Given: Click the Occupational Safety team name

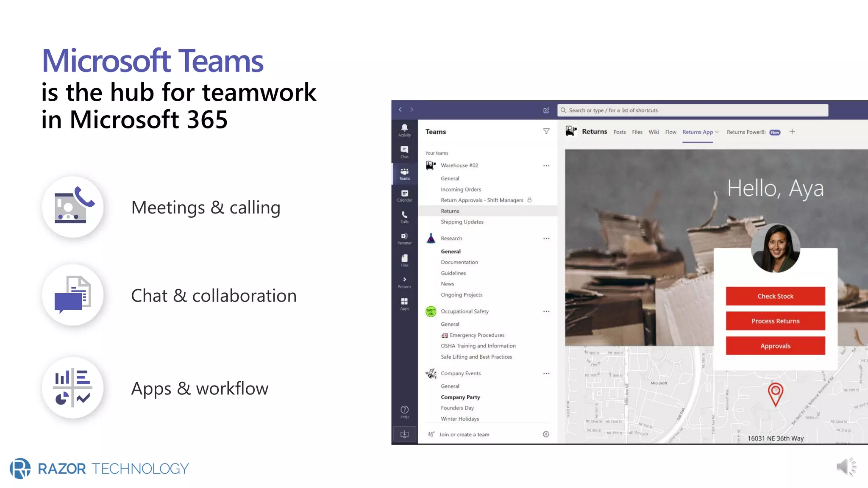Looking at the screenshot, I should coord(465,311).
